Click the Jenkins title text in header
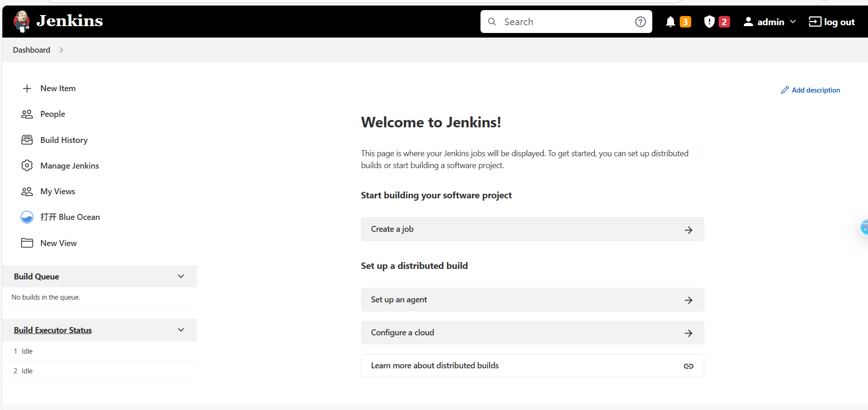This screenshot has height=410, width=868. [70, 21]
